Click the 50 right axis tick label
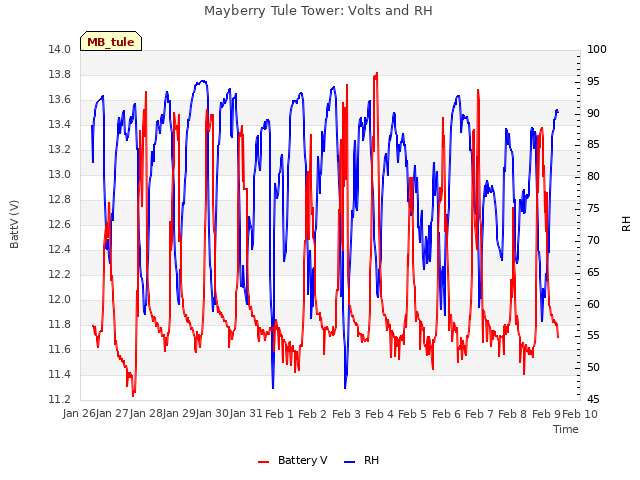This screenshot has width=640, height=480. point(593,368)
